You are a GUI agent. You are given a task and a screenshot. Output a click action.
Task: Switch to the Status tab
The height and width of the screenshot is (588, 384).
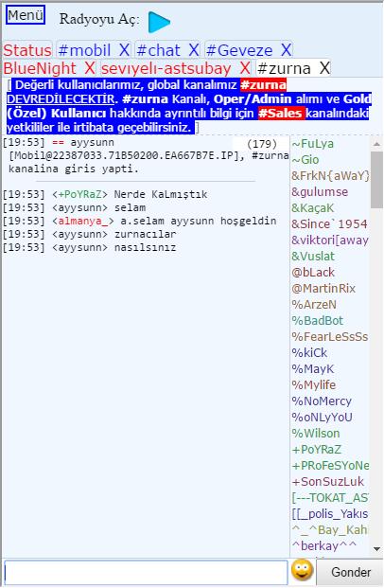pos(27,50)
